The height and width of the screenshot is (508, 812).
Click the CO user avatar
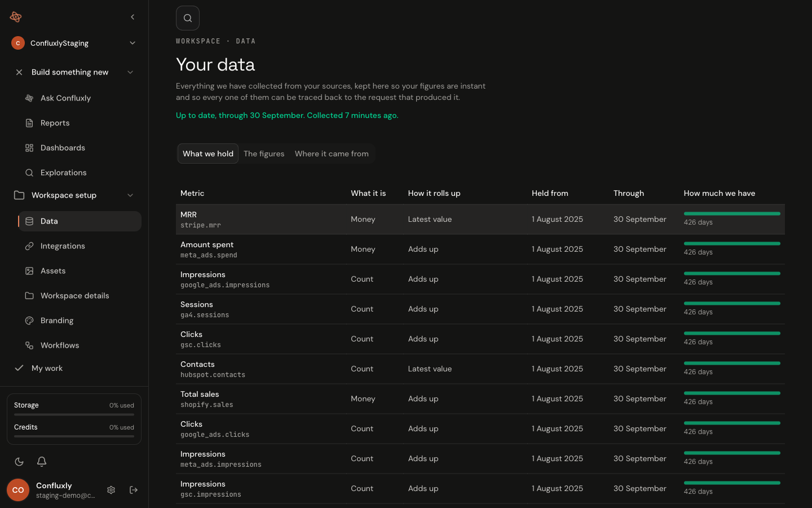pos(18,490)
